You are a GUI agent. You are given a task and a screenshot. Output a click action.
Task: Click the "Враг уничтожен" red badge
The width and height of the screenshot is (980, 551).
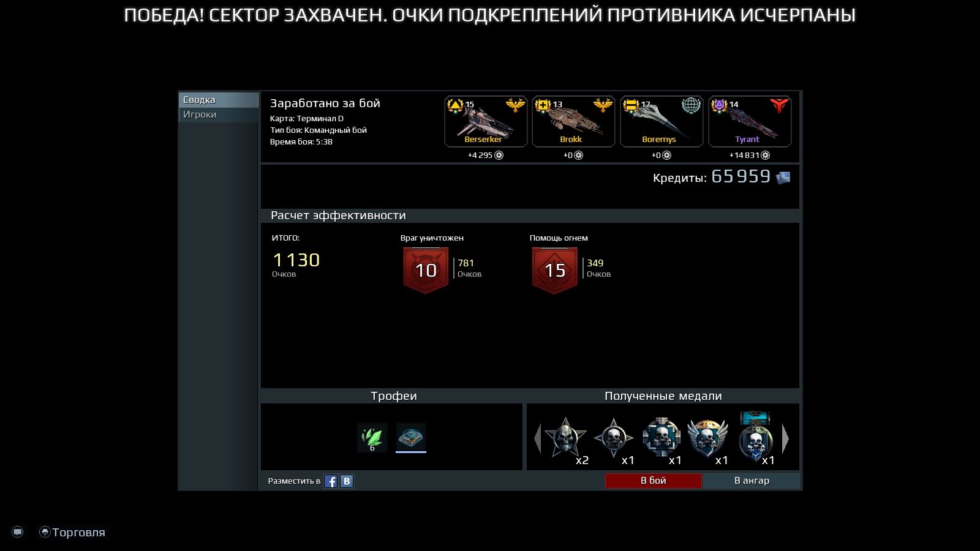[x=426, y=270]
